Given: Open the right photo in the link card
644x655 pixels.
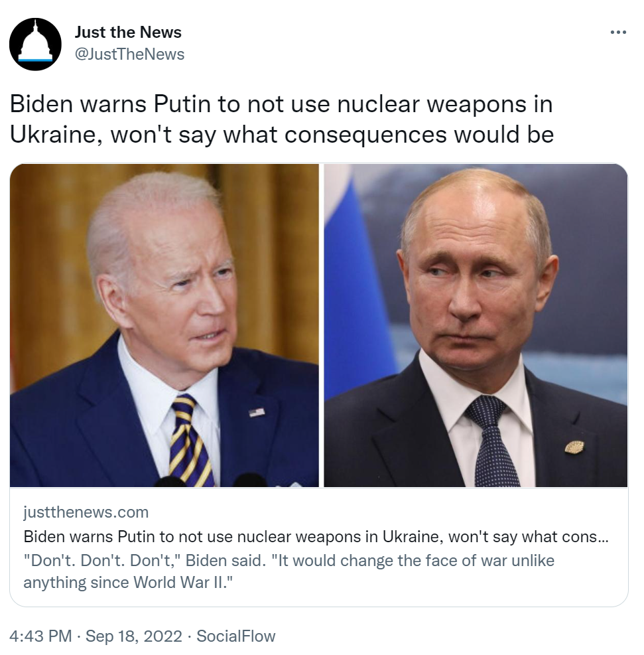Looking at the screenshot, I should point(476,325).
